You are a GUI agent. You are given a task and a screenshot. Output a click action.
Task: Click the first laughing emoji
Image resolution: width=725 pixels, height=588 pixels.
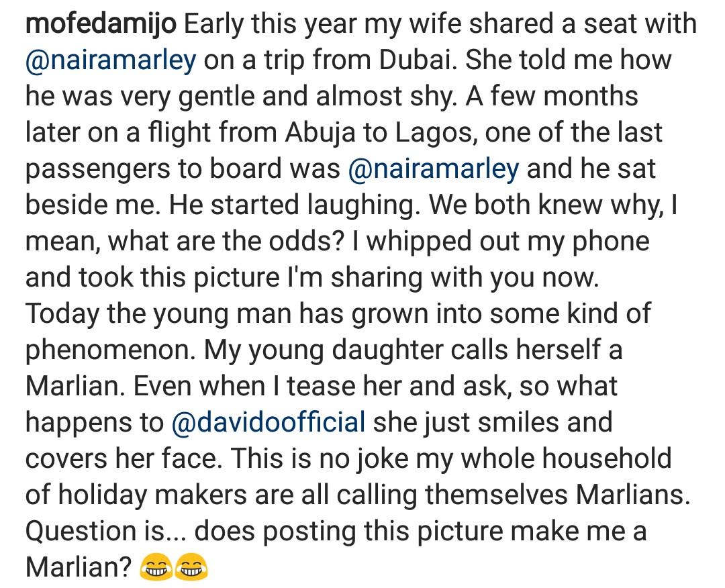tap(155, 569)
